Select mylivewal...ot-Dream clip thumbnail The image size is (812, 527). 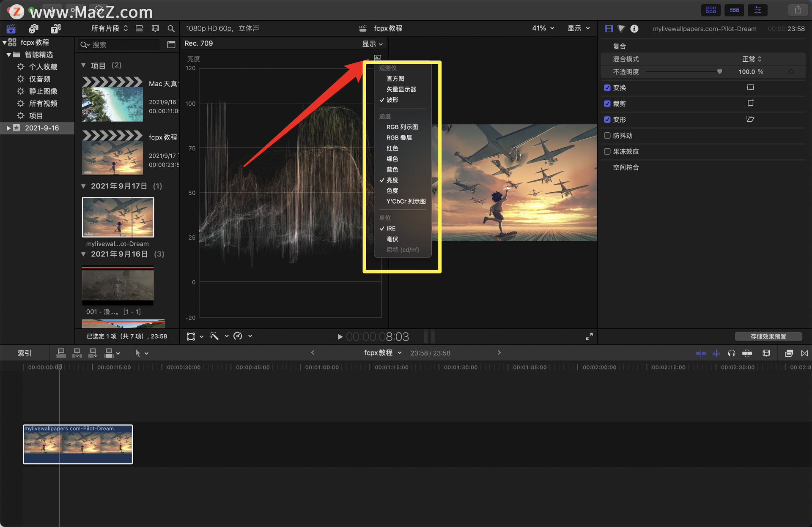[x=118, y=217]
